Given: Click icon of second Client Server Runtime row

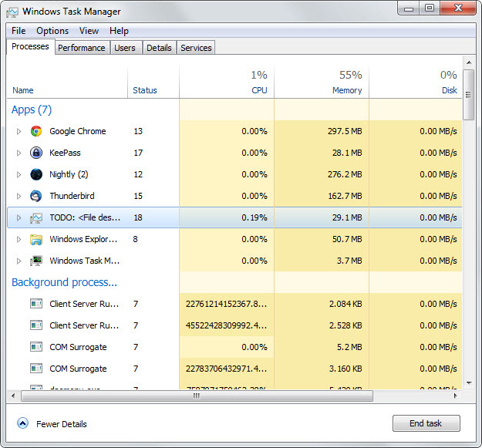Looking at the screenshot, I should point(36,325).
